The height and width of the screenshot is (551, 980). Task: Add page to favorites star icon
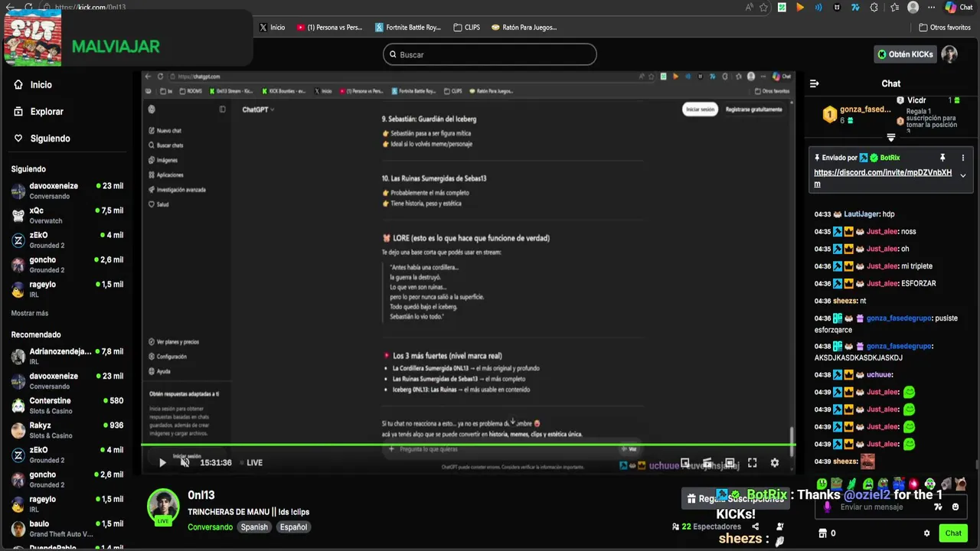[x=763, y=7]
